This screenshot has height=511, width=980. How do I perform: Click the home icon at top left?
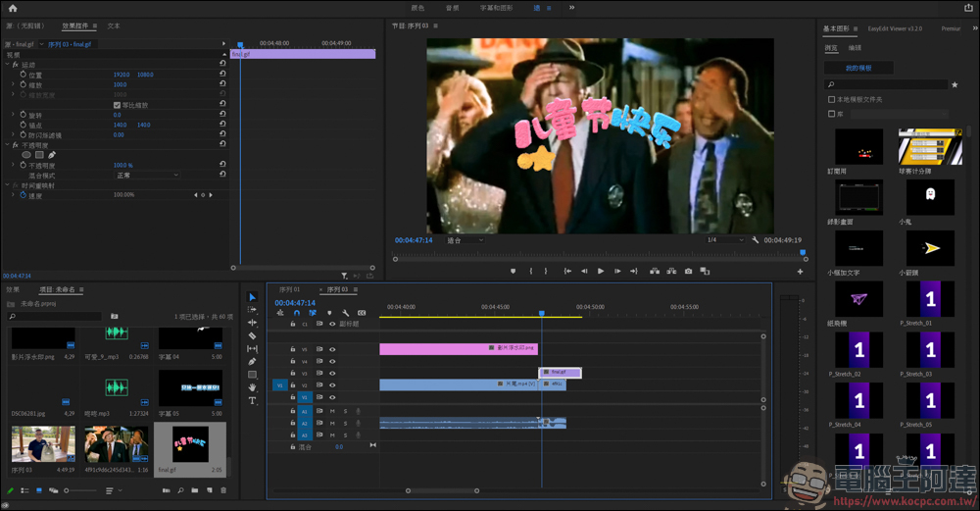13,8
